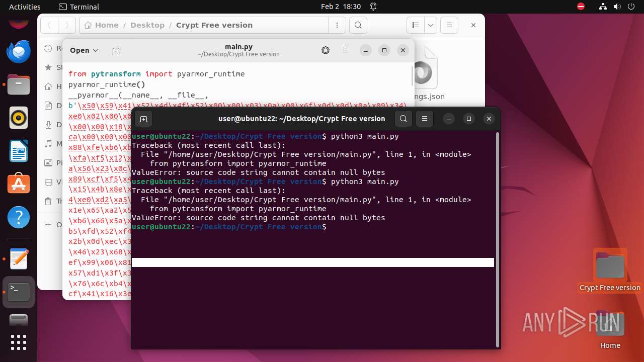Click the first 'python3 main.py' command in the terminal
This screenshot has height=362, width=644.
365,136
